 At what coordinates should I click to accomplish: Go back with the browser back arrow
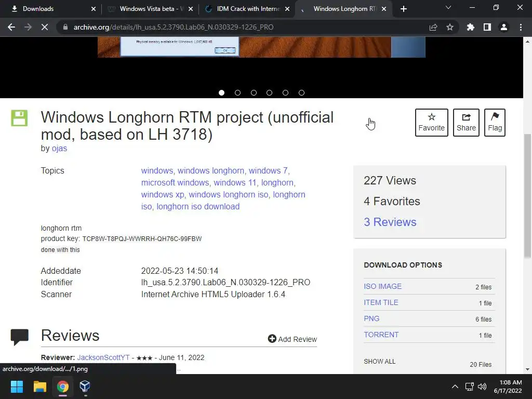pos(11,27)
